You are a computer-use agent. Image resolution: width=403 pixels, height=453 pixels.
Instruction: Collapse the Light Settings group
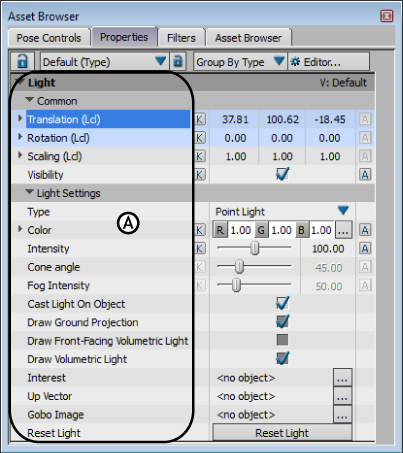[x=29, y=192]
